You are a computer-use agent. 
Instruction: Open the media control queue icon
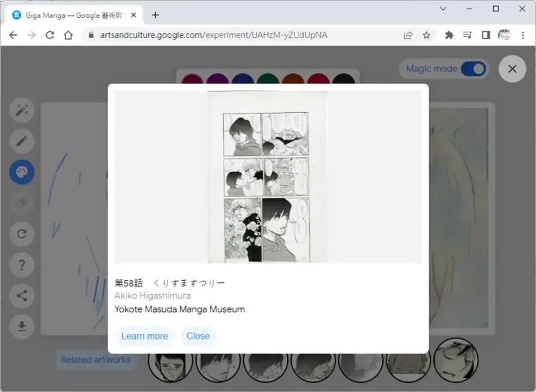pyautogui.click(x=467, y=35)
